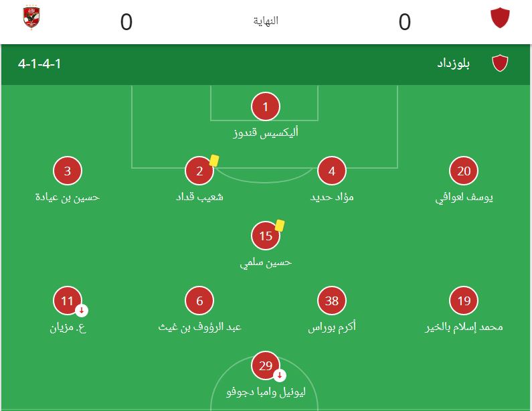Click the 4-1-4-1 formation label

tap(39, 64)
